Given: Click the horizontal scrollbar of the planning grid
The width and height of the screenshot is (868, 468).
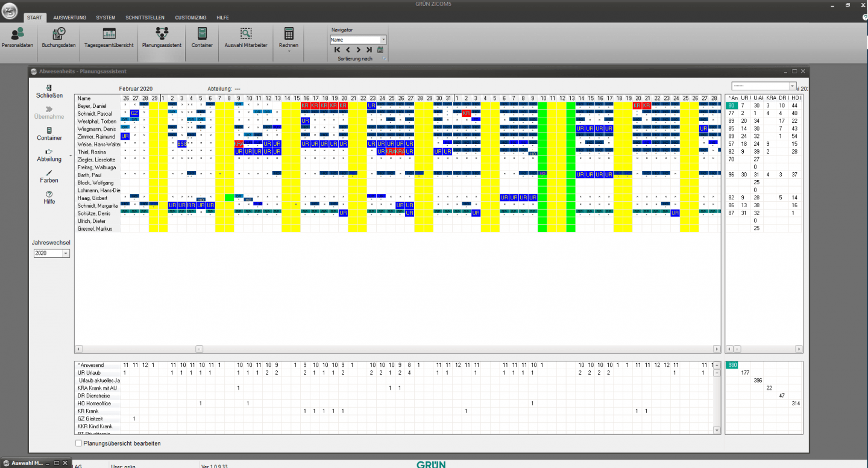Looking at the screenshot, I should click(x=397, y=349).
